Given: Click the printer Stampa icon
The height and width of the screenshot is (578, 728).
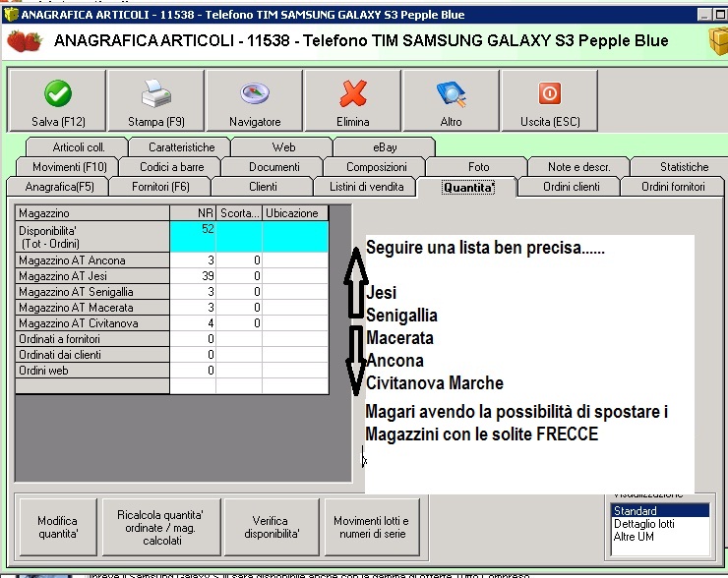Looking at the screenshot, I should tap(156, 93).
